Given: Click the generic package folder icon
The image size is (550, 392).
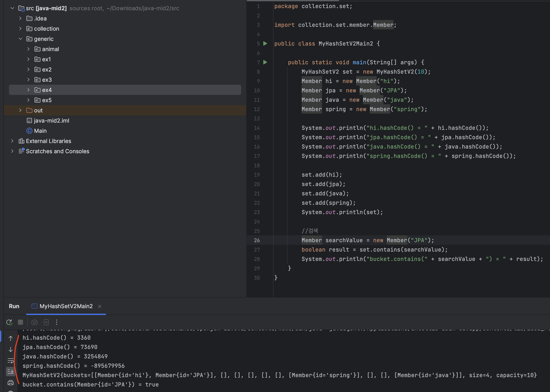Looking at the screenshot, I should point(29,39).
